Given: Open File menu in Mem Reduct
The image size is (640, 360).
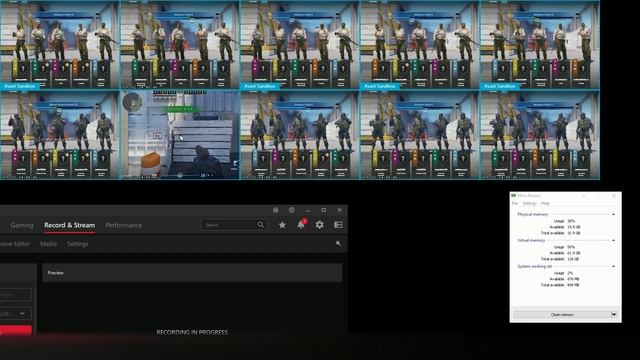Looking at the screenshot, I should pyautogui.click(x=515, y=203).
